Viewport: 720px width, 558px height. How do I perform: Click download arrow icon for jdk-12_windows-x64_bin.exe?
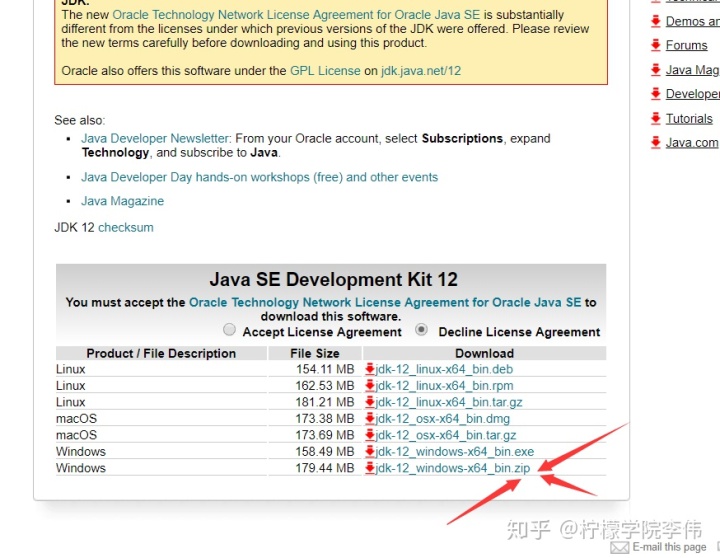click(370, 451)
